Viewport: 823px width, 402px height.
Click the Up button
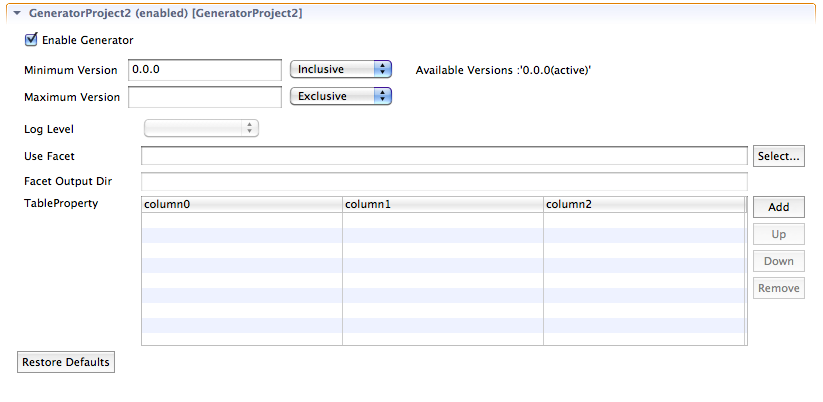[x=778, y=234]
